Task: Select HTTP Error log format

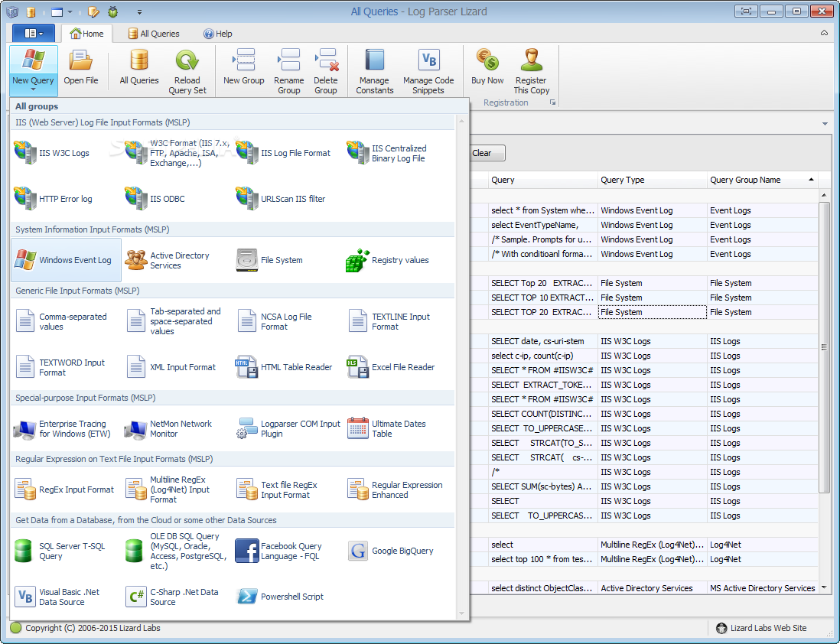Action: pyautogui.click(x=66, y=199)
